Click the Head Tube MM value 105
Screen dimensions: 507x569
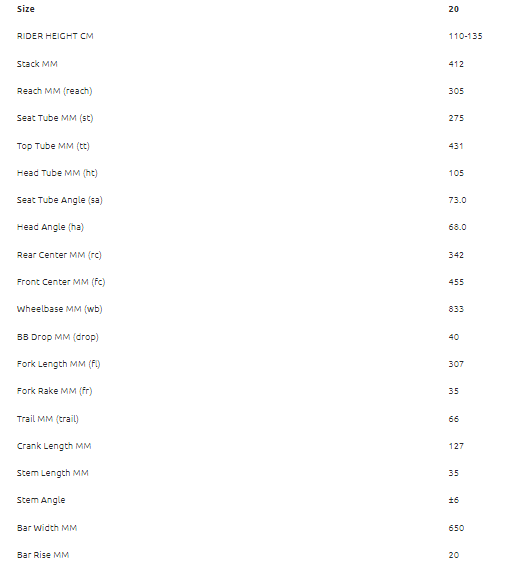[456, 173]
